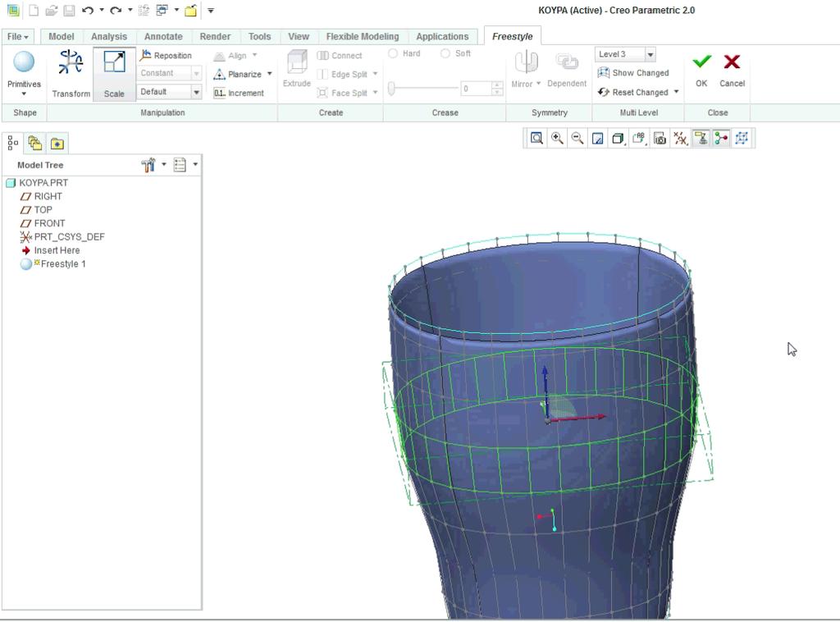
Task: Click the Increment setting icon
Action: click(x=219, y=93)
